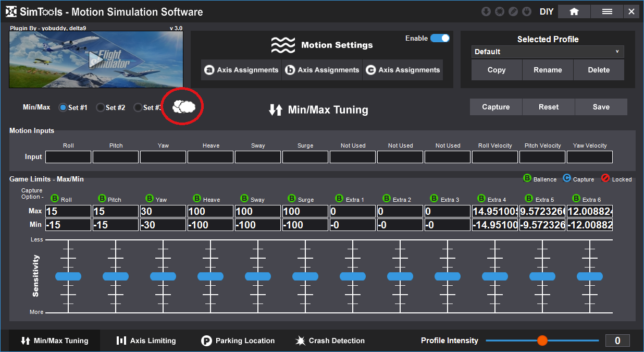Click the Roll Max value field
This screenshot has width=644, height=352.
[68, 211]
